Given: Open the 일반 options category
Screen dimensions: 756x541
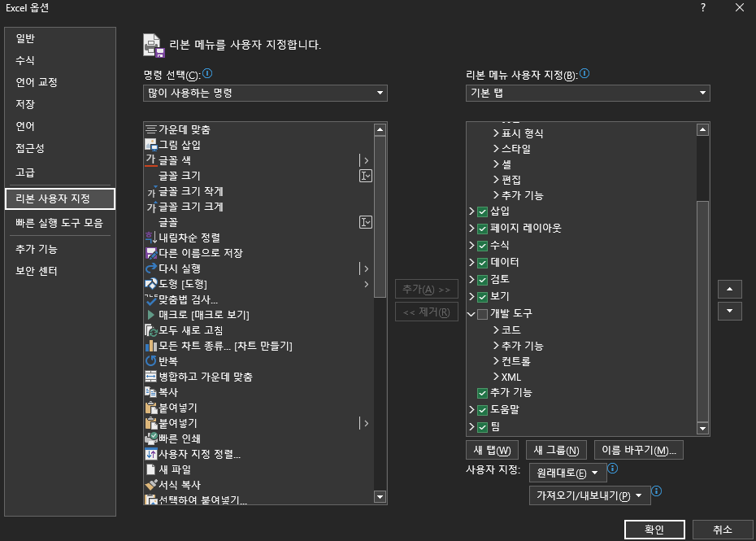Looking at the screenshot, I should pos(60,38).
